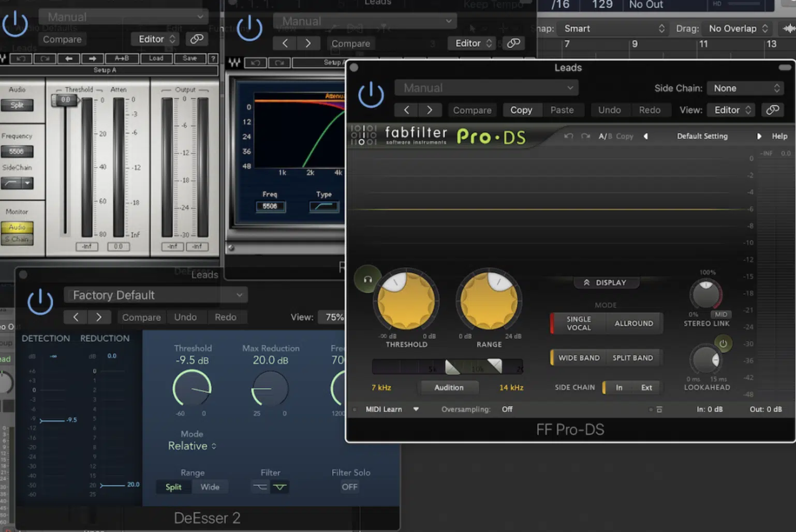Screen dimensions: 796x532
Task: Collapse the Pro-DS DISPLAY expander
Action: coord(606,283)
